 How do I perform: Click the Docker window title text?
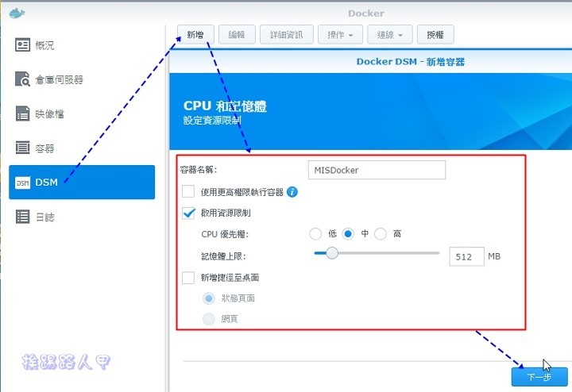point(366,13)
